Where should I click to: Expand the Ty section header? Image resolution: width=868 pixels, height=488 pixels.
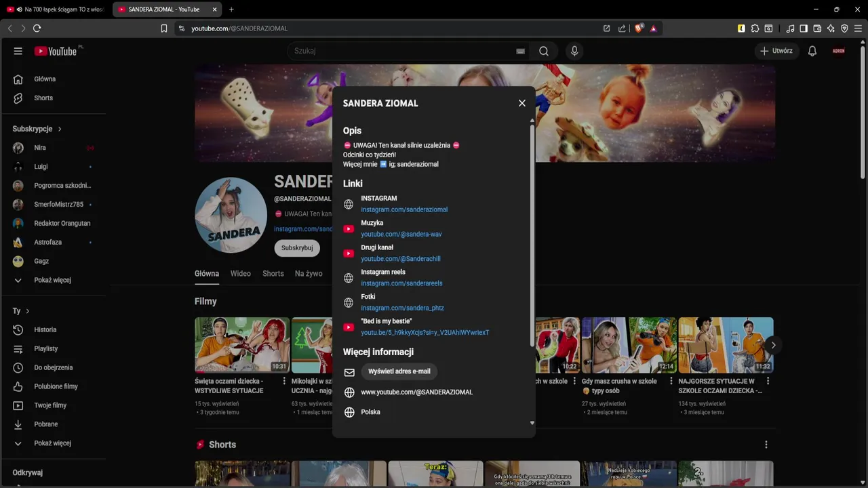point(21,311)
